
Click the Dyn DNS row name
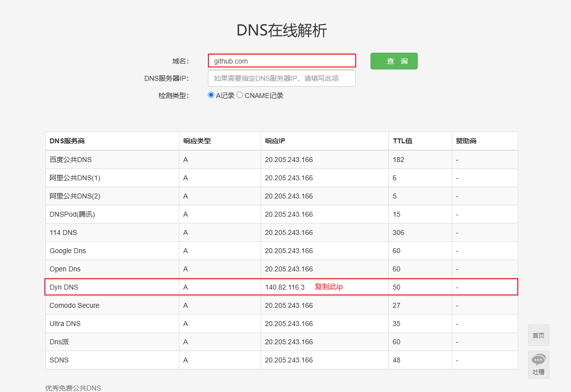point(64,287)
